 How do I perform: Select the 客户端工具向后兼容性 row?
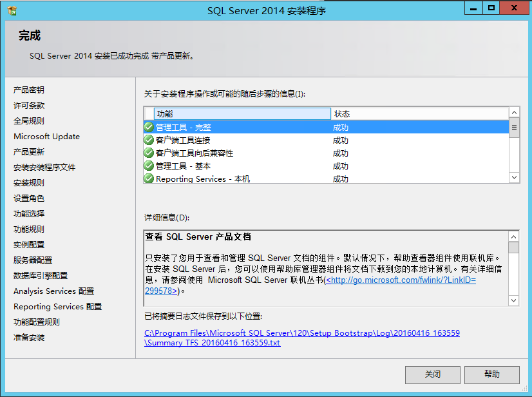click(x=327, y=153)
